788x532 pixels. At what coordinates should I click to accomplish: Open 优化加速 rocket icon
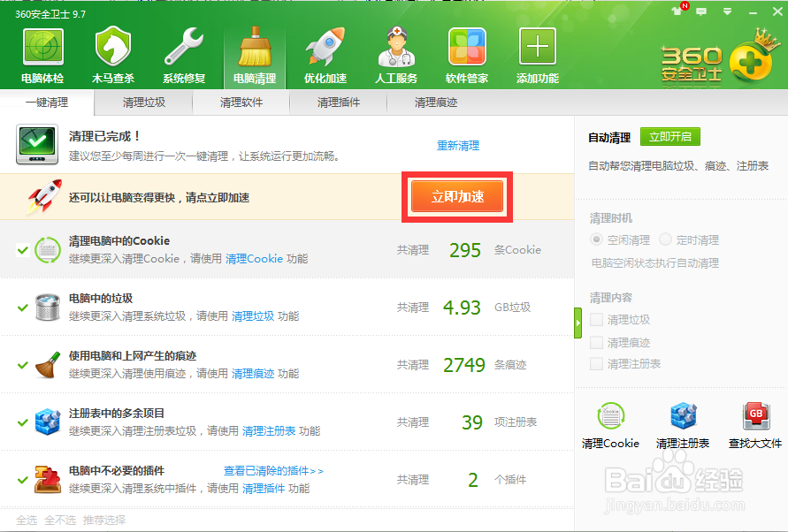(325, 48)
